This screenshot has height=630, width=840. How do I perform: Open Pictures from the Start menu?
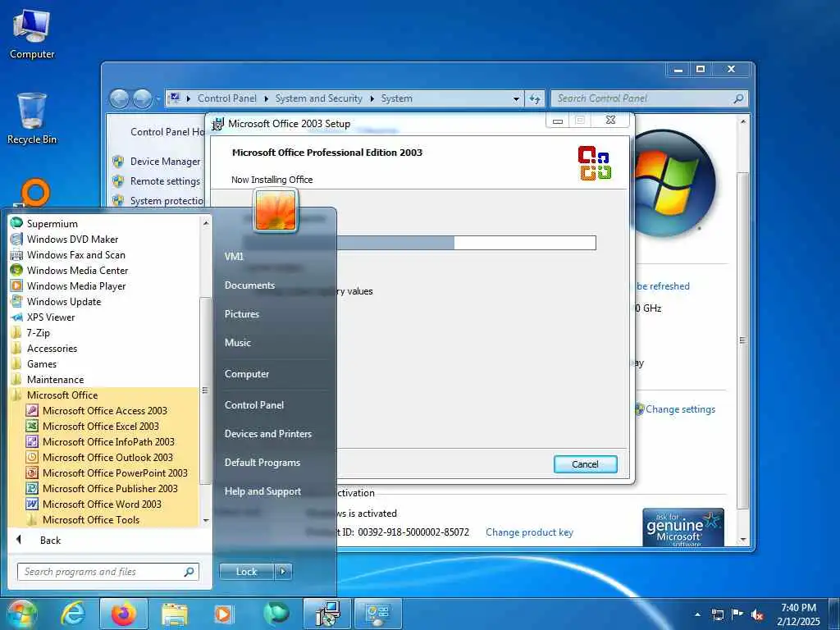click(x=242, y=314)
